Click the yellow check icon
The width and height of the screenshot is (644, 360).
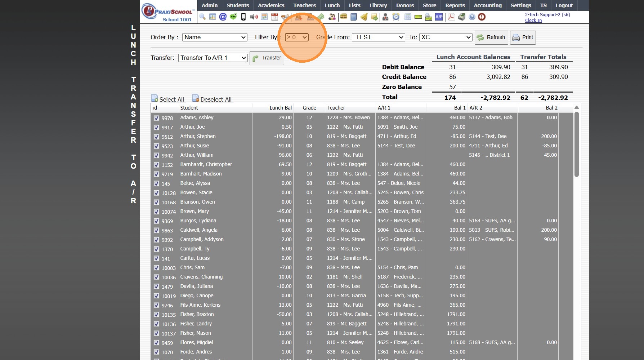click(418, 17)
